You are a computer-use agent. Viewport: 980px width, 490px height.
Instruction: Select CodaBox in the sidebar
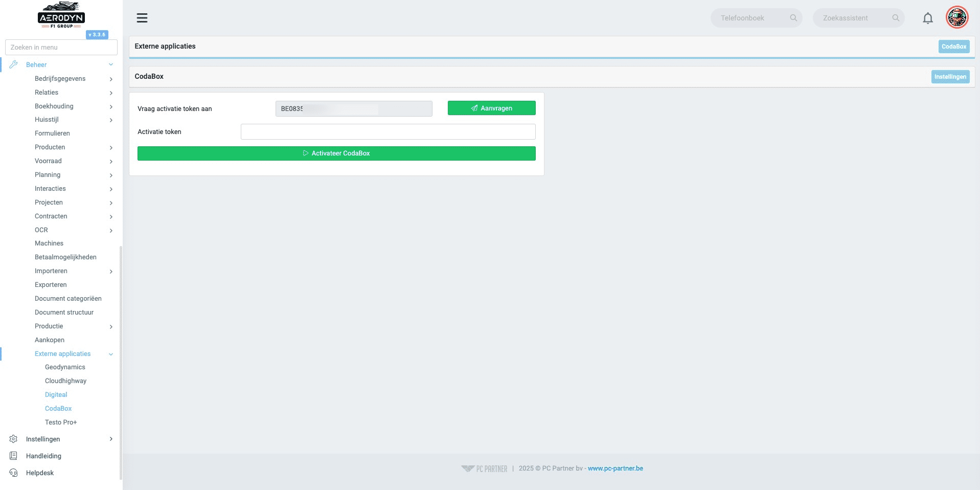58,409
